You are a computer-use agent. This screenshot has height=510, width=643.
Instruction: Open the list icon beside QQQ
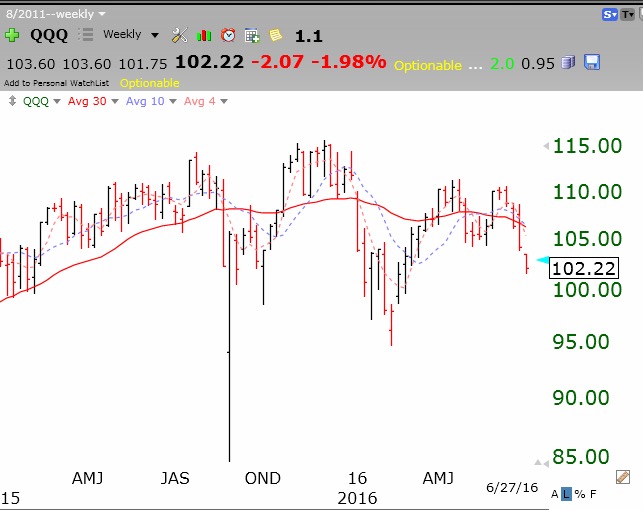(x=86, y=35)
